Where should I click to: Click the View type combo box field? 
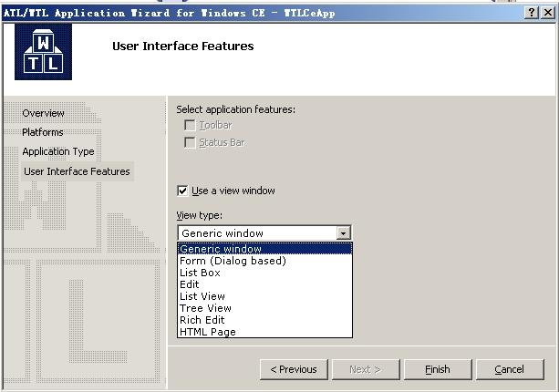tap(264, 233)
